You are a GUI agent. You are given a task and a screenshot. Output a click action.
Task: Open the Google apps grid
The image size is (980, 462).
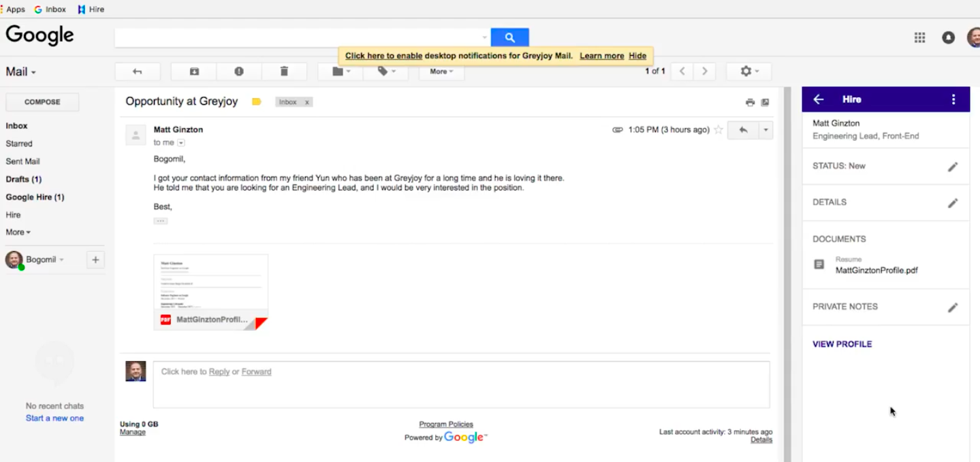919,37
